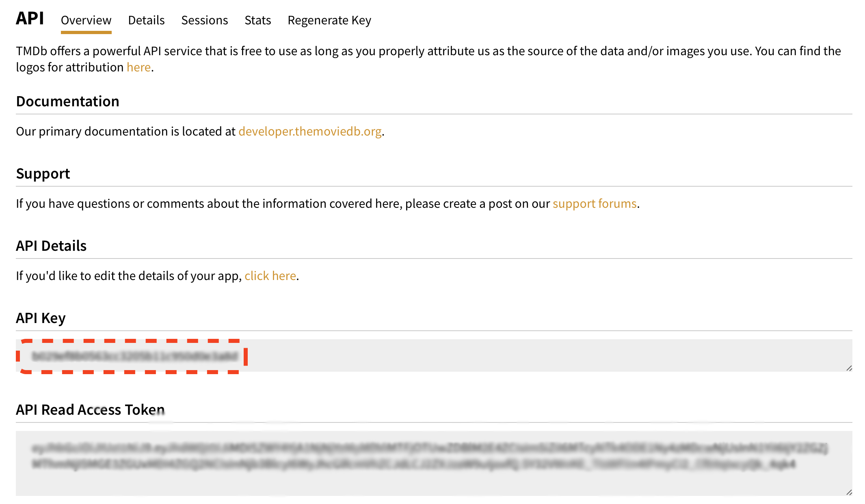This screenshot has height=504, width=865.
Task: Open the Sessions tab
Action: click(x=204, y=20)
